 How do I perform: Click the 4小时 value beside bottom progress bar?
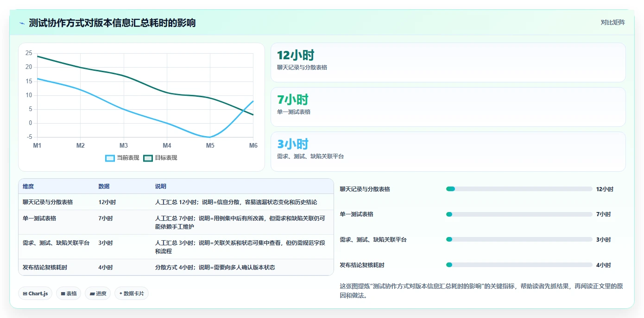603,265
